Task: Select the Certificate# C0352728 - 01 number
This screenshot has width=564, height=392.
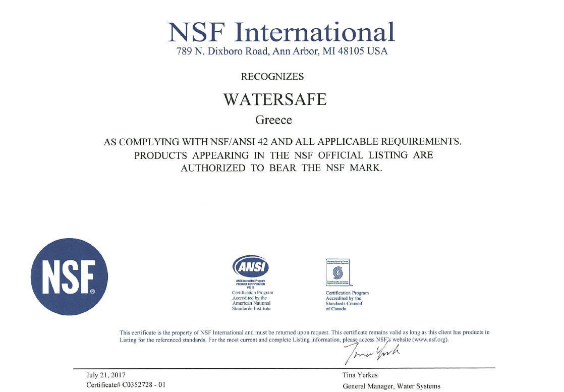Action: (126, 385)
